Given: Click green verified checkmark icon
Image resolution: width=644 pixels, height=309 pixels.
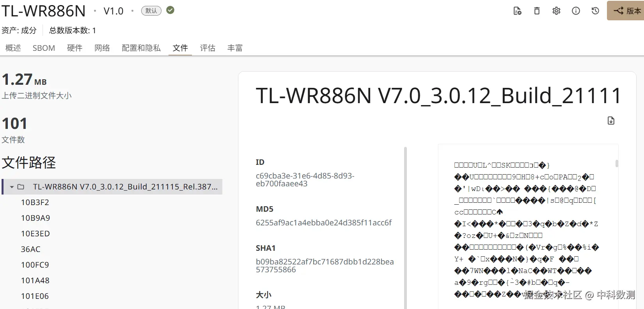Looking at the screenshot, I should 170,10.
